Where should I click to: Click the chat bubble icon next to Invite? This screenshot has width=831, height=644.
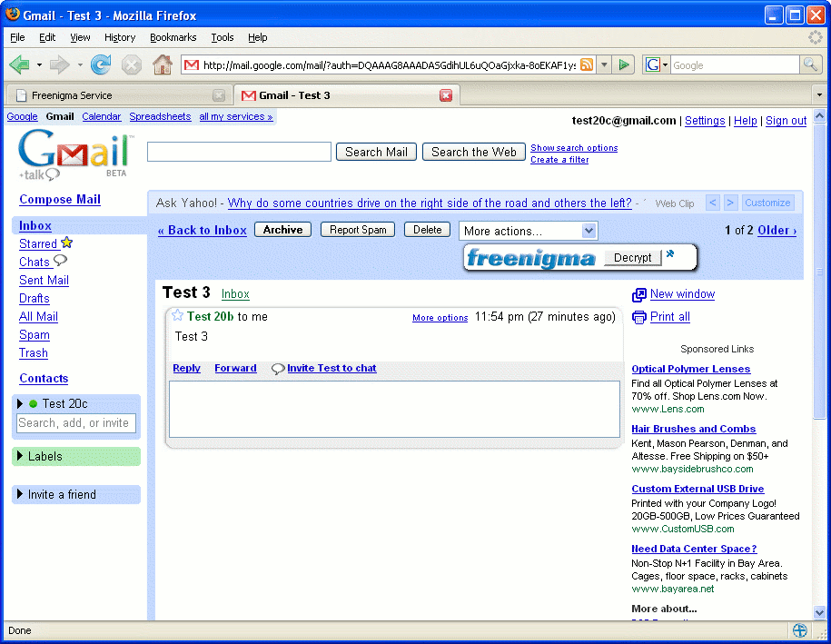(278, 369)
